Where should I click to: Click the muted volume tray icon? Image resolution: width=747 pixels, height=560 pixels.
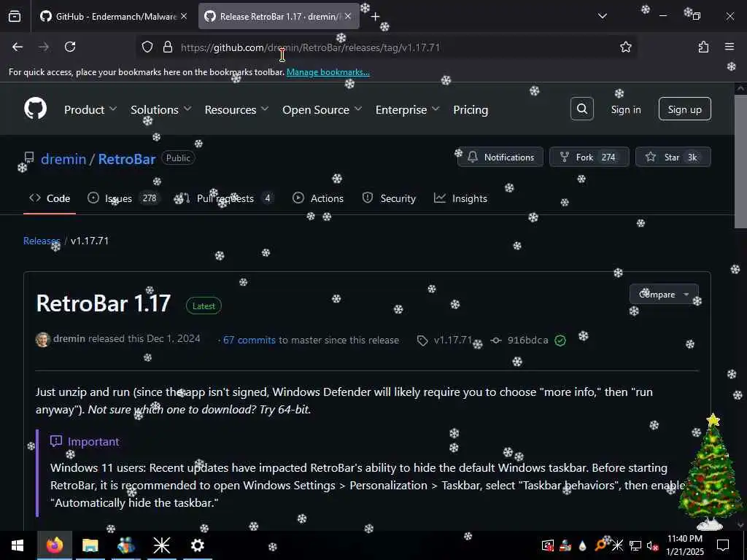pos(652,545)
